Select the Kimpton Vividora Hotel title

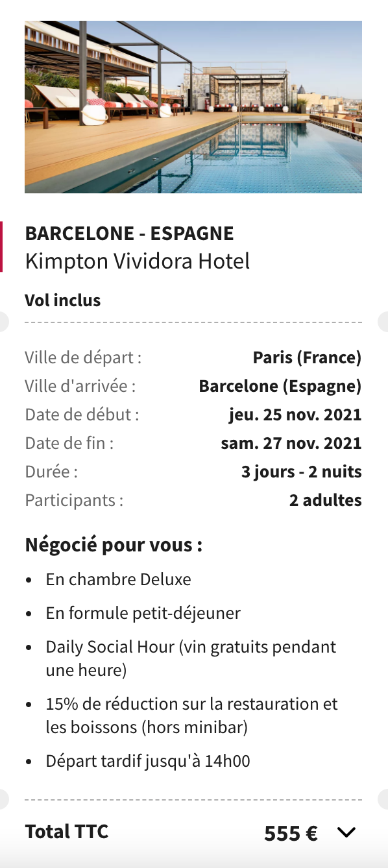(x=138, y=261)
